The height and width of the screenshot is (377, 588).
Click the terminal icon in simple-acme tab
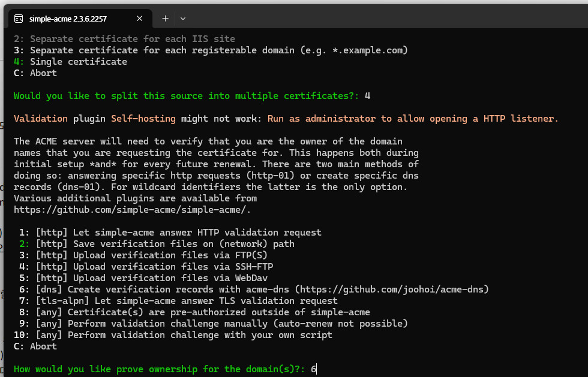[19, 19]
